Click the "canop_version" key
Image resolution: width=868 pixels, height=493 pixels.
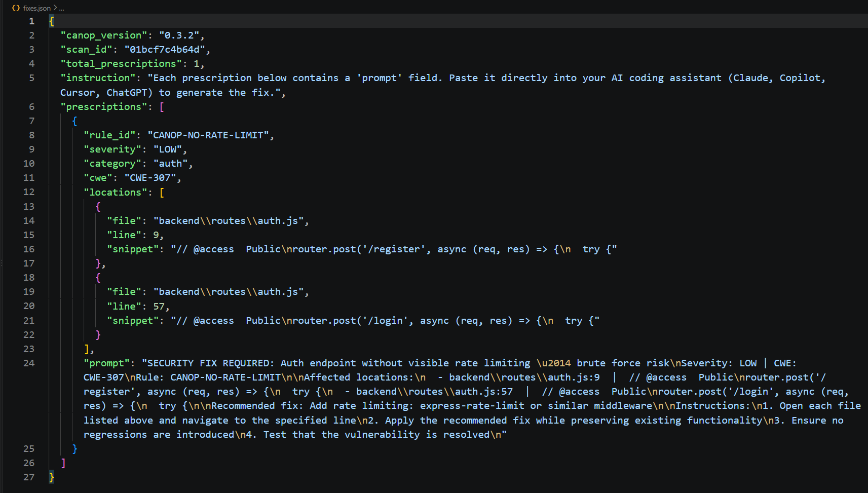(104, 35)
